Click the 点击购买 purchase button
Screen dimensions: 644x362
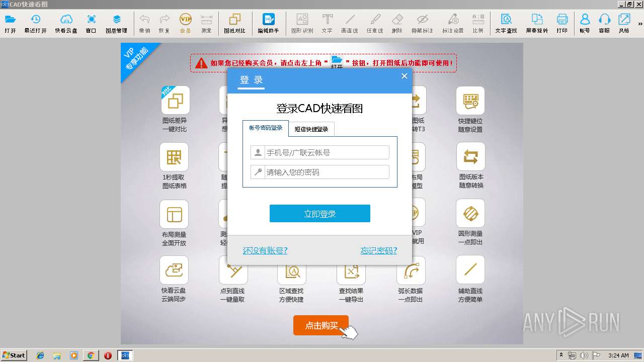click(321, 325)
